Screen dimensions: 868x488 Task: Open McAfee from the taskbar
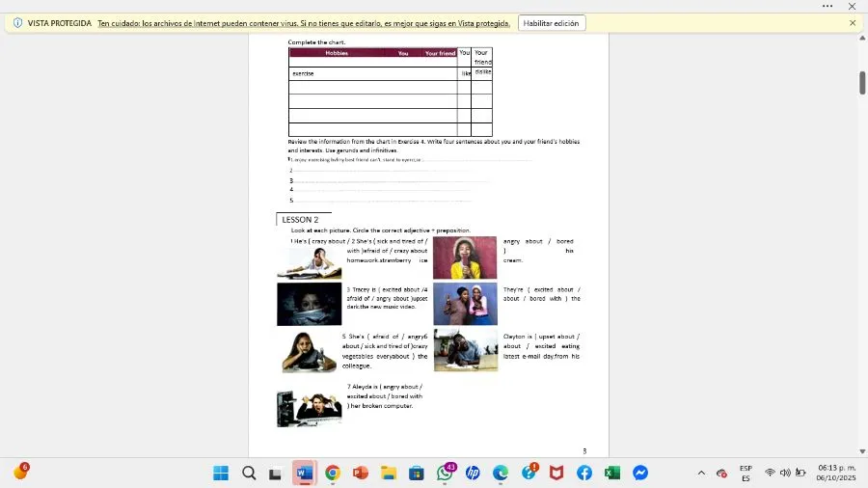[x=556, y=474]
